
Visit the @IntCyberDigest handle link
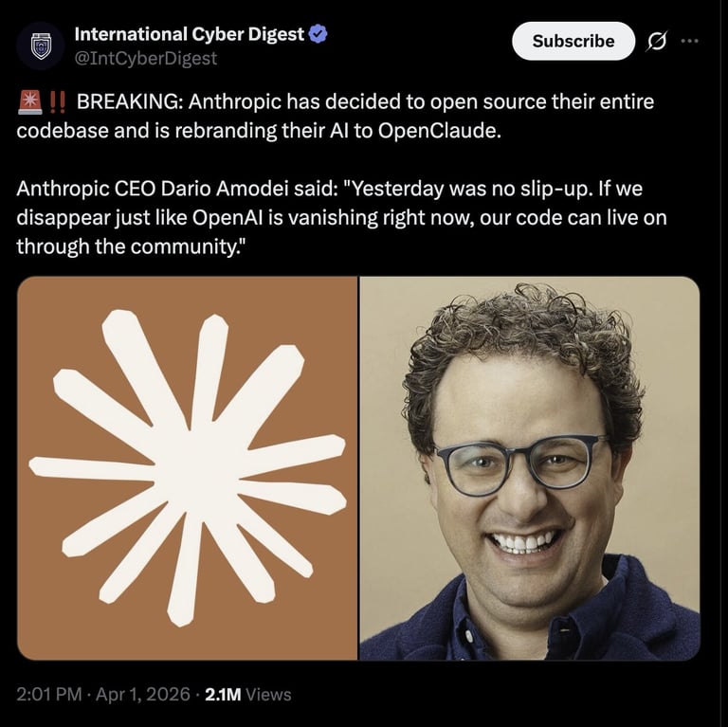click(145, 58)
